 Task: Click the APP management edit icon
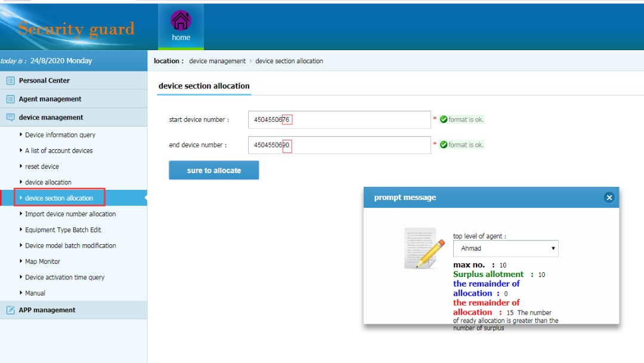10,310
